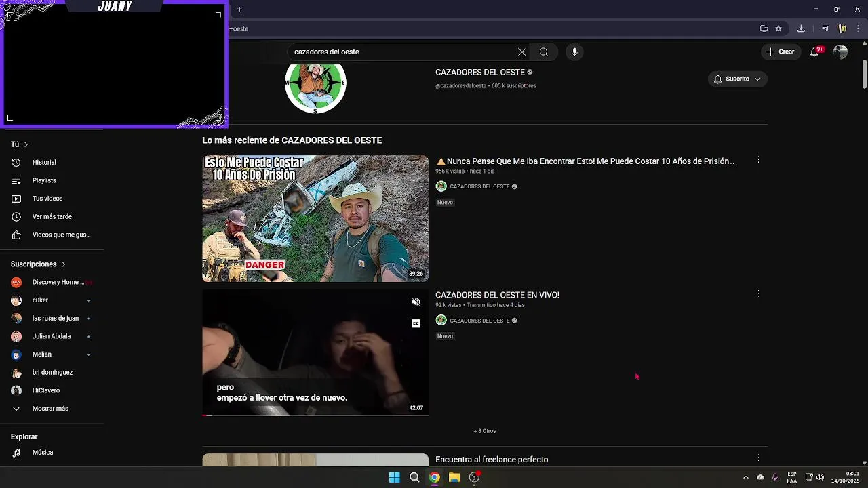Screen dimensions: 868x488
Task: Open Windows taskbar search
Action: click(414, 477)
